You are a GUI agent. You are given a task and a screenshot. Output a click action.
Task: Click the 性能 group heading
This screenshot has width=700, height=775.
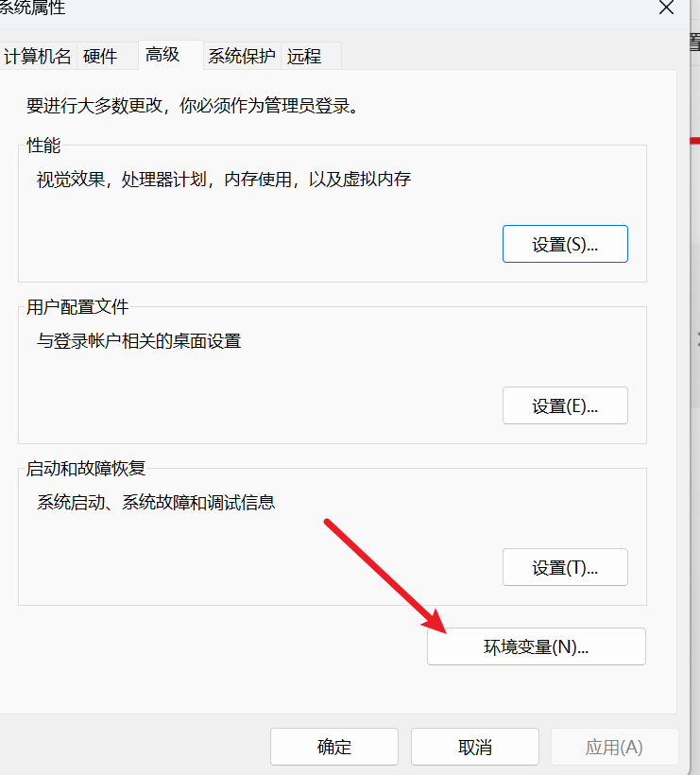coord(43,146)
